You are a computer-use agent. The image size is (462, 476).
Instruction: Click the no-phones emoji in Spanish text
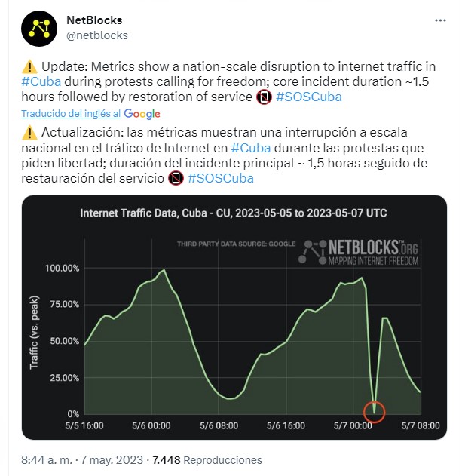click(x=176, y=178)
